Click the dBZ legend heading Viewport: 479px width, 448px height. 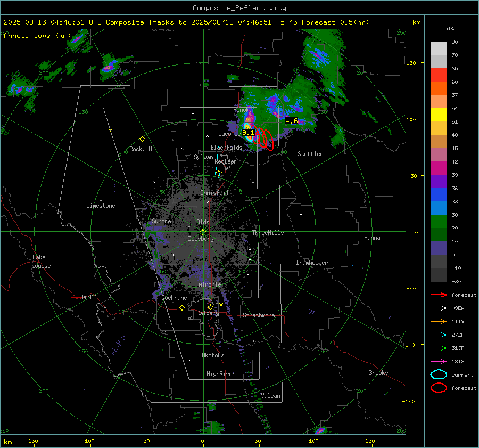[451, 29]
